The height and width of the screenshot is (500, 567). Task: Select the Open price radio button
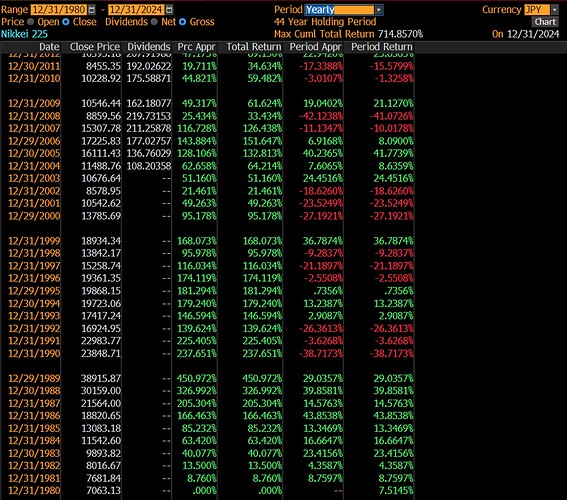(x=31, y=22)
